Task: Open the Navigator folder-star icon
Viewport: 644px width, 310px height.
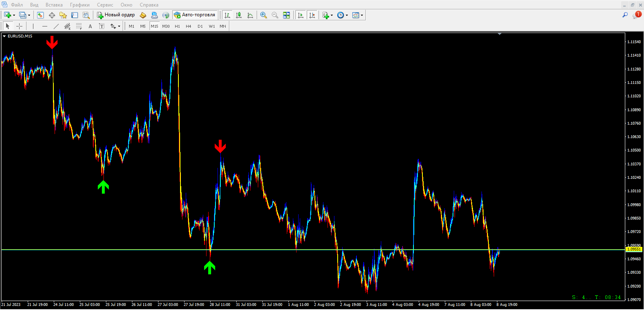Action: (63, 15)
